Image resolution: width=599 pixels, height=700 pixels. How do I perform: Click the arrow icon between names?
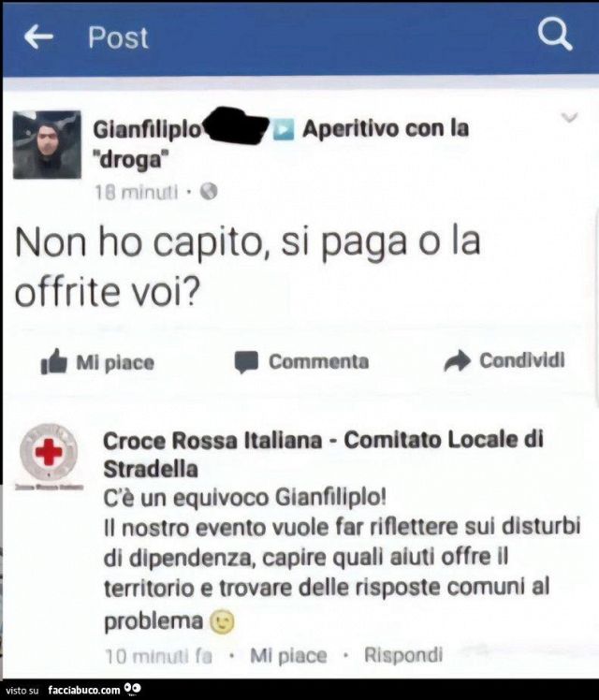(284, 129)
